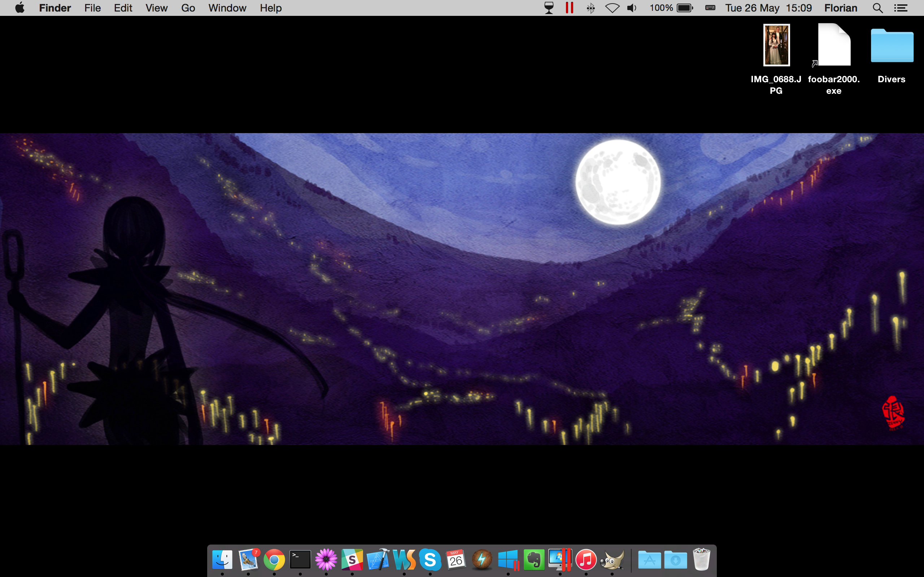
Task: Open the Florian user menu
Action: point(840,8)
